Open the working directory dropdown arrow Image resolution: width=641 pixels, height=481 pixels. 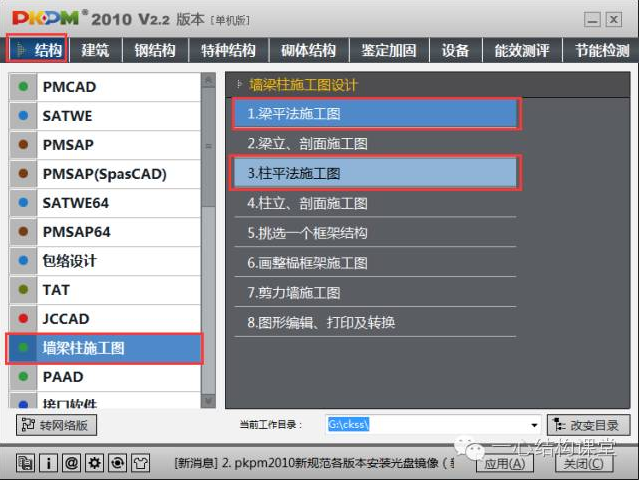click(534, 425)
